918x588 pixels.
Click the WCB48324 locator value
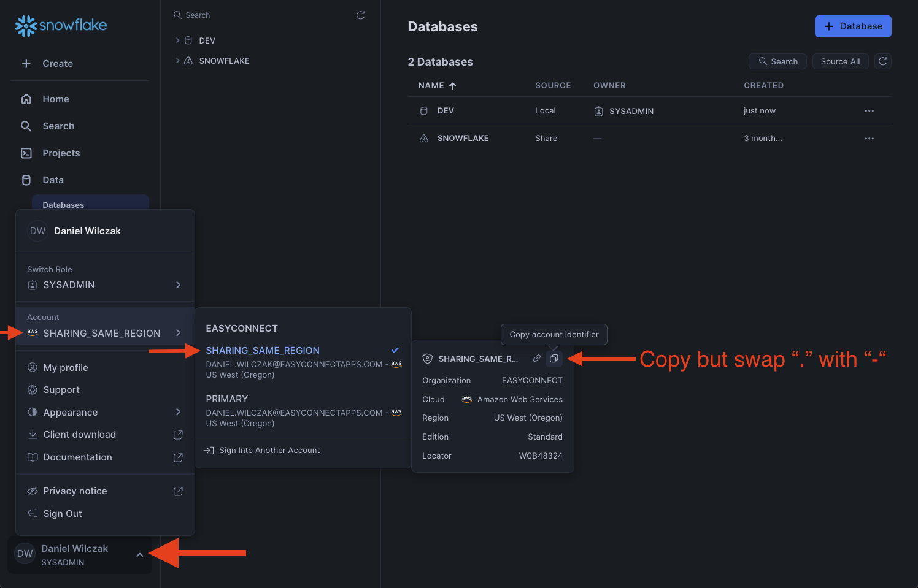point(541,456)
